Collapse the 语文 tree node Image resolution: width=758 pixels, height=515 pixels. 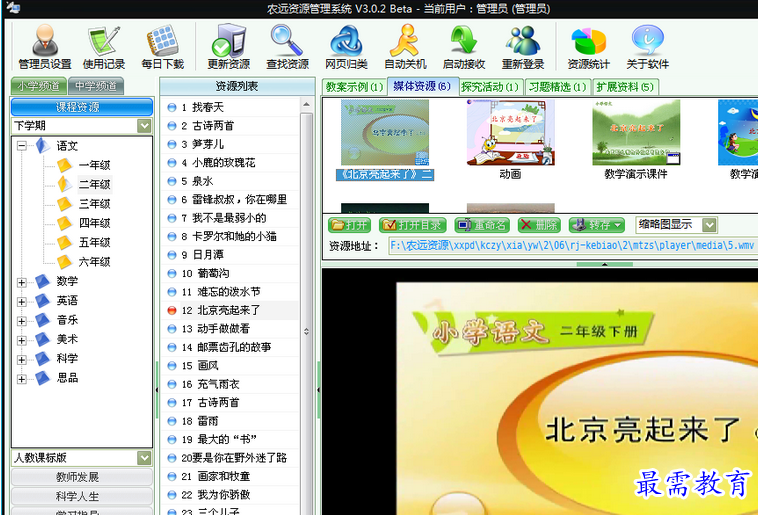[22, 146]
